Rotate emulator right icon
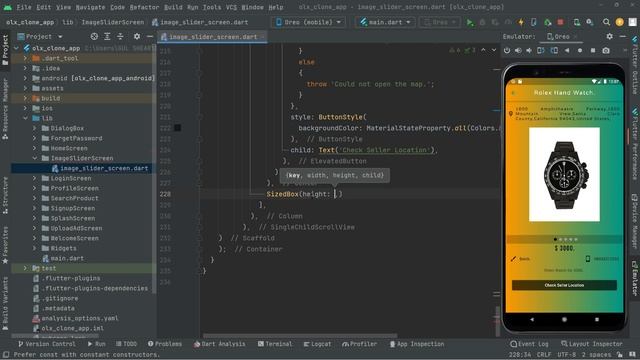Viewport: 640px width, 360px height. click(554, 51)
